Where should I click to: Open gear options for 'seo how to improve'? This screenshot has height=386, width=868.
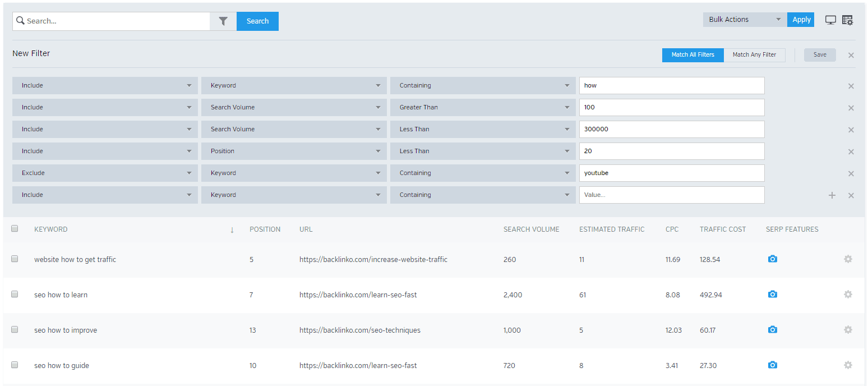[848, 330]
